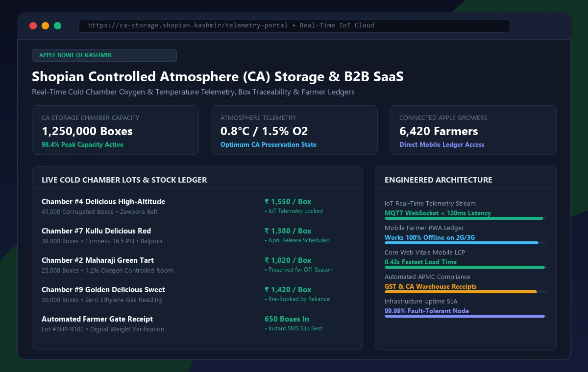Click the 0.8°C / 1.5% O2 reading
588x372 pixels.
(x=264, y=131)
